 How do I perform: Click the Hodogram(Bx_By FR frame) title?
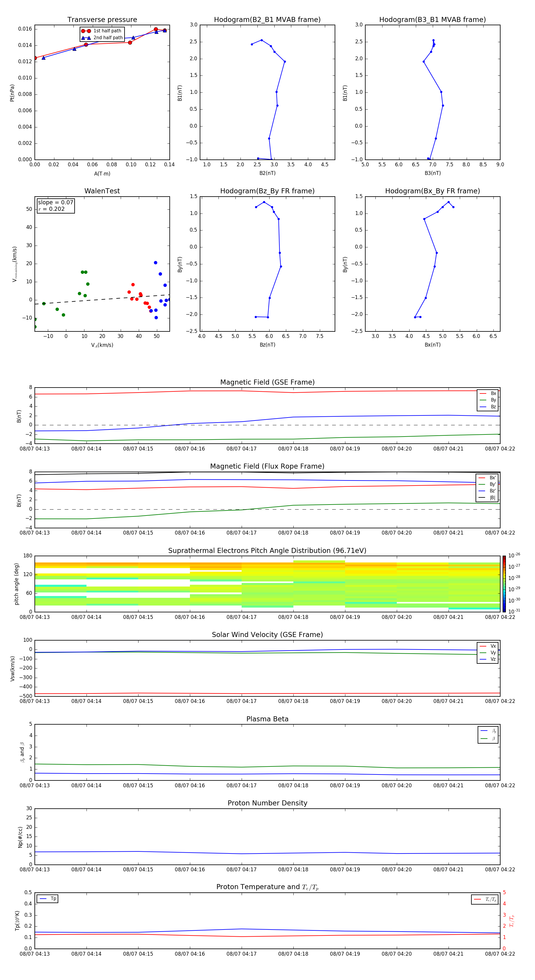(x=432, y=191)
